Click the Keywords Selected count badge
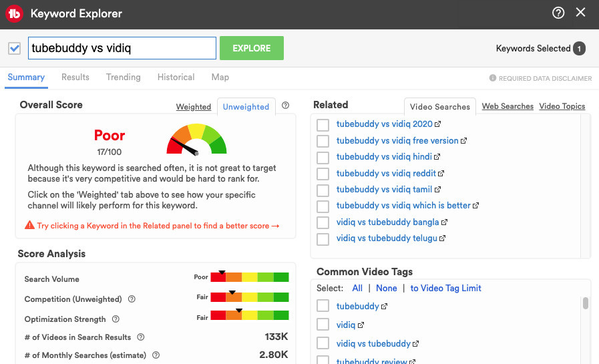599x364 pixels. (579, 49)
